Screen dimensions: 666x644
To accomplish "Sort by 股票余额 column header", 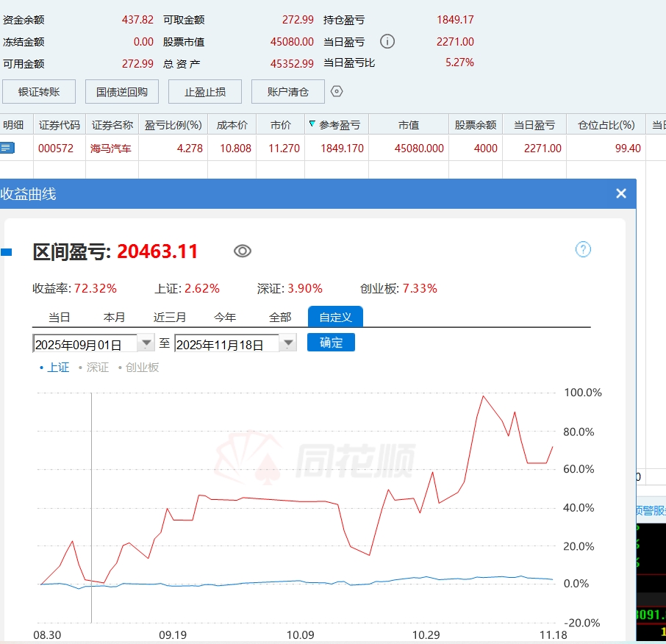I will point(476,125).
